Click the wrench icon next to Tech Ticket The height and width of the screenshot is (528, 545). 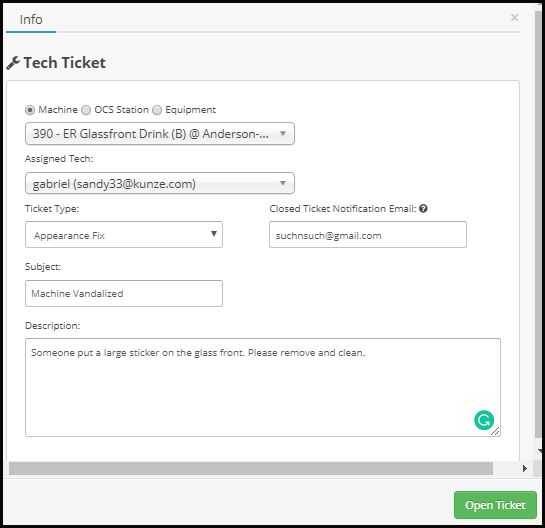coord(13,63)
